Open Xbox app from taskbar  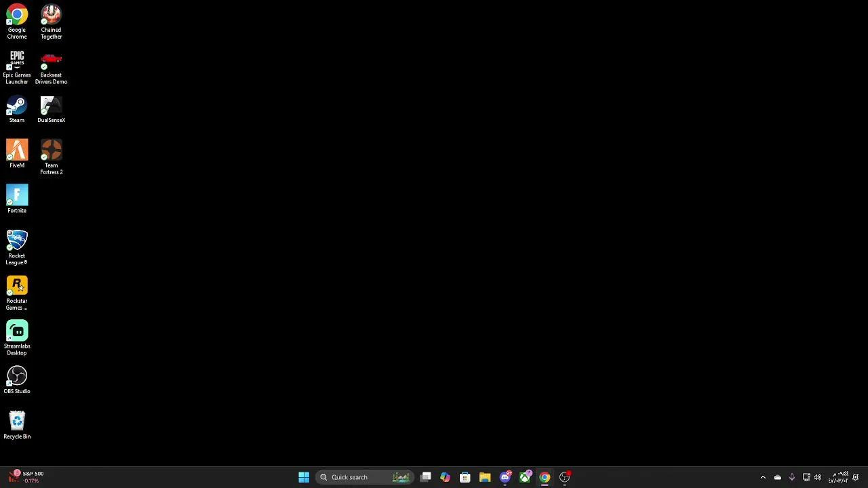point(525,477)
